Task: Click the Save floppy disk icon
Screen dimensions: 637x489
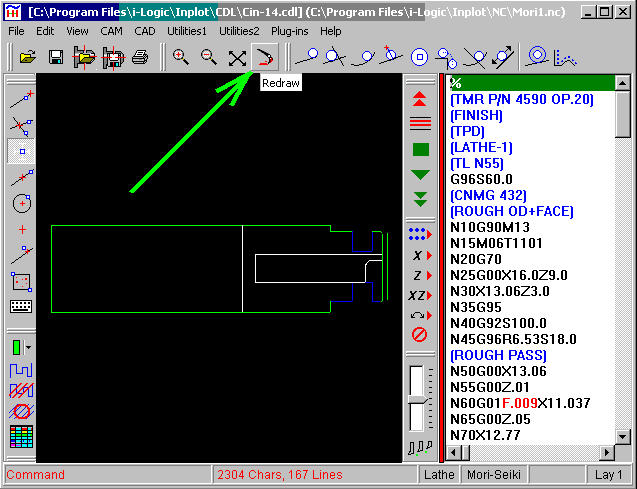Action: (56, 57)
